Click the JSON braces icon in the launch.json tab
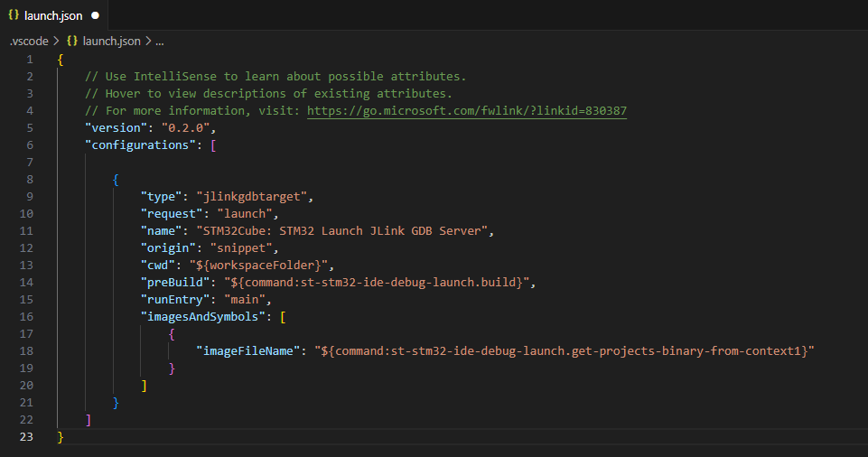Image resolution: width=868 pixels, height=457 pixels. click(14, 15)
